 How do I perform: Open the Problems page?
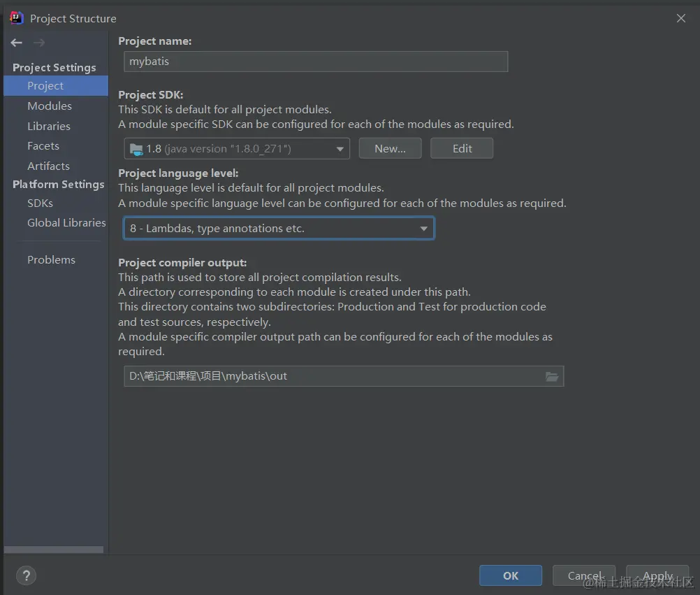click(x=51, y=259)
